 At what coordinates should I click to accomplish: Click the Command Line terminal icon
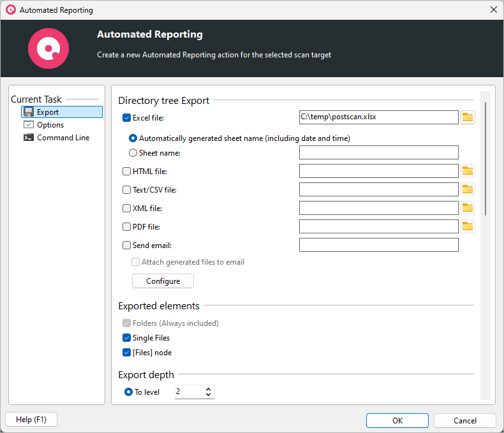[x=29, y=138]
